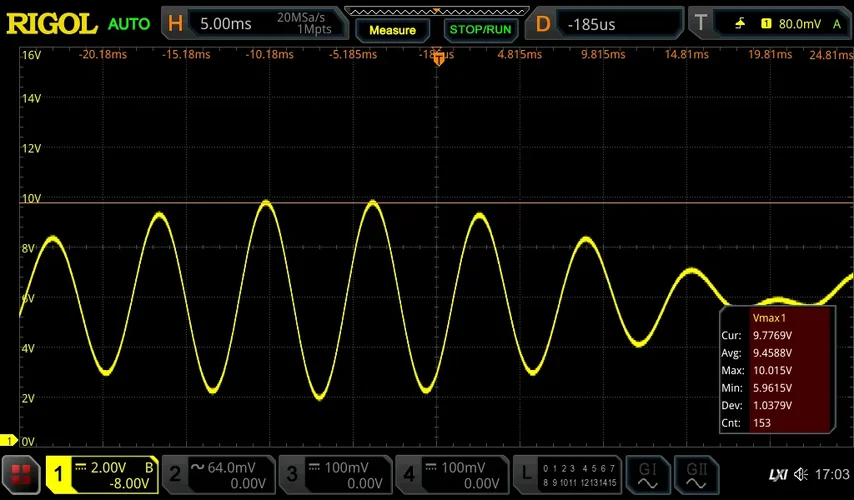Toggle the speaker sound icon
The height and width of the screenshot is (500, 854).
coord(801,474)
